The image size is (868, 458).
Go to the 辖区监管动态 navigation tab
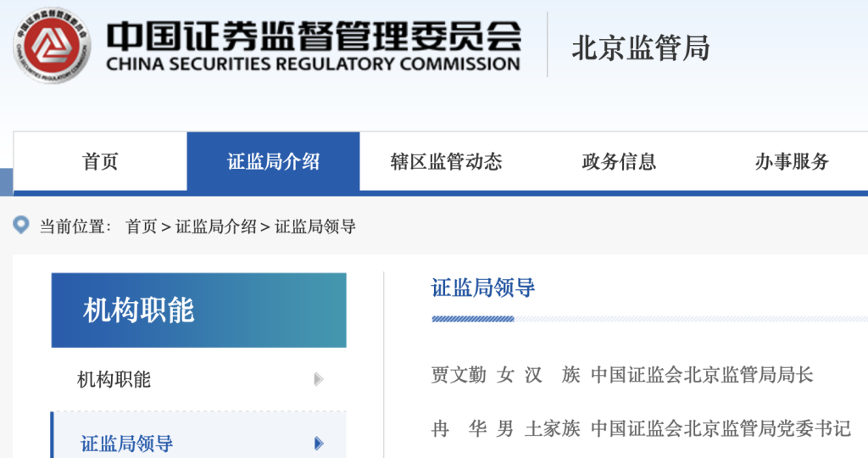[446, 162]
